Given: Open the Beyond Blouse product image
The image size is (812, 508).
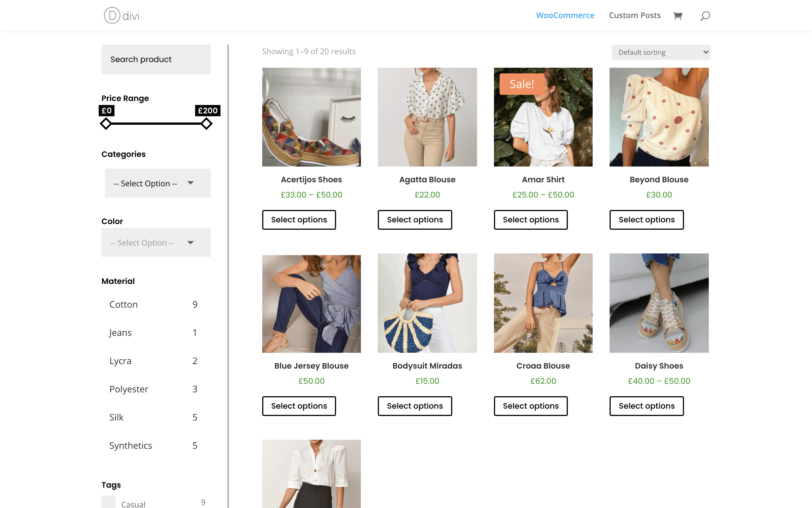Looking at the screenshot, I should pos(659,117).
